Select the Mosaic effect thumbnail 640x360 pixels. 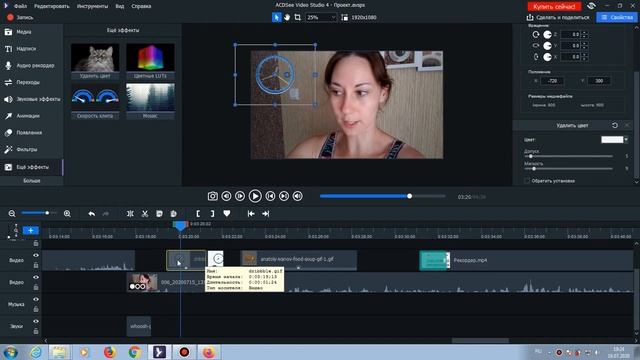150,101
